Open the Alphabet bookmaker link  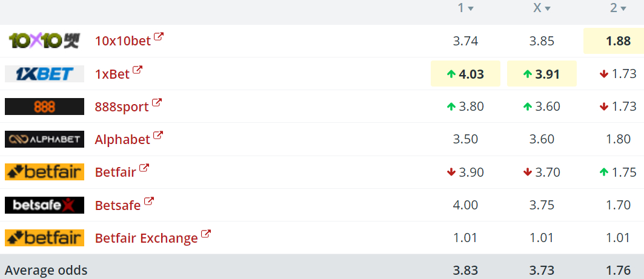pos(122,140)
